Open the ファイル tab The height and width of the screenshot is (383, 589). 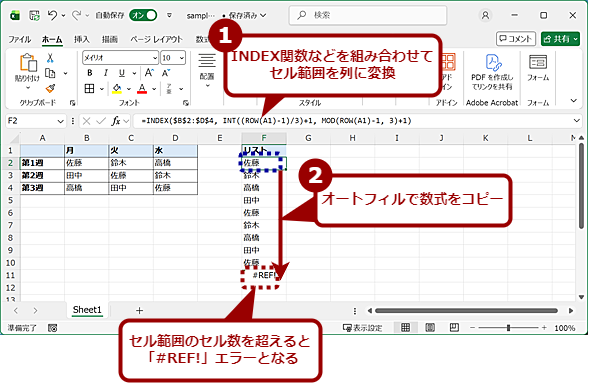click(x=20, y=39)
